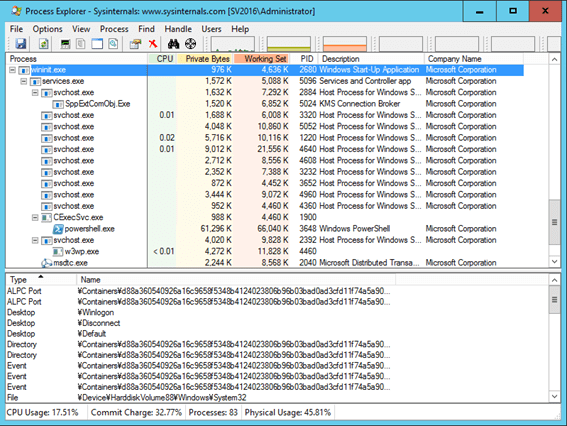Collapse the wininit.exe tree node
The image size is (567, 426).
click(13, 70)
